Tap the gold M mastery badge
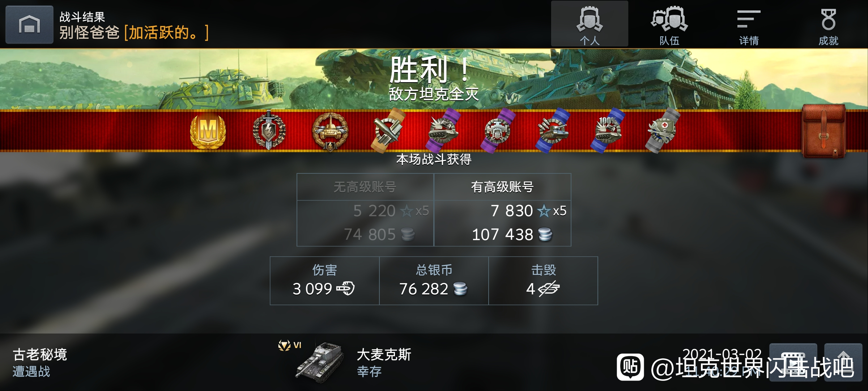This screenshot has height=391, width=868. tap(208, 131)
